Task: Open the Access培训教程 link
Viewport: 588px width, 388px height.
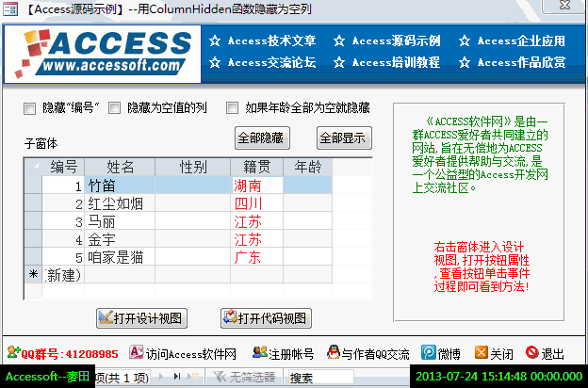Action: pos(397,62)
